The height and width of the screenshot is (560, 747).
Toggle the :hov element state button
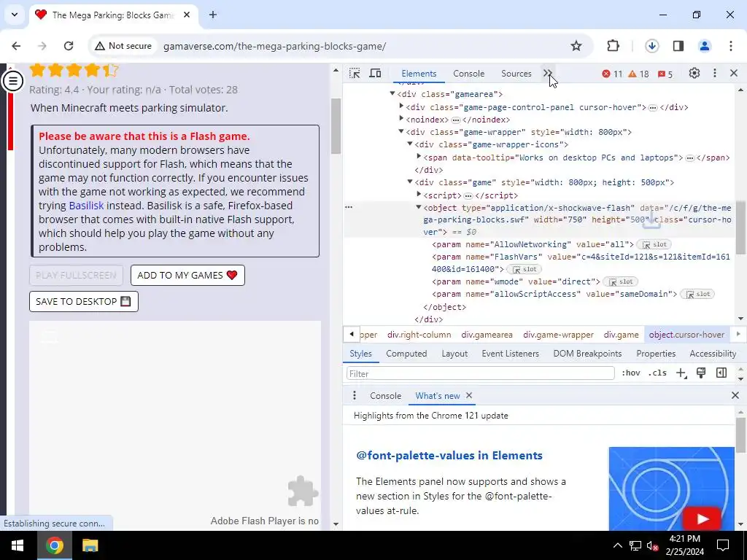click(x=631, y=373)
